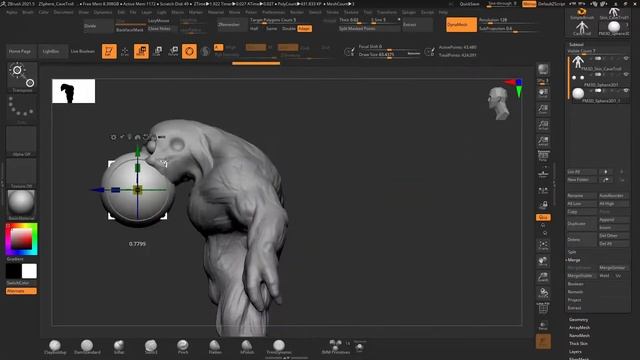
Task: Expand the Boolean section
Action: click(x=576, y=284)
